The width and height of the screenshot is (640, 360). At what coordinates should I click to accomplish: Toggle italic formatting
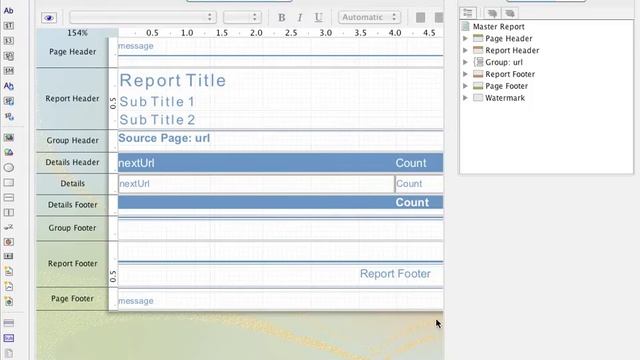pyautogui.click(x=300, y=18)
